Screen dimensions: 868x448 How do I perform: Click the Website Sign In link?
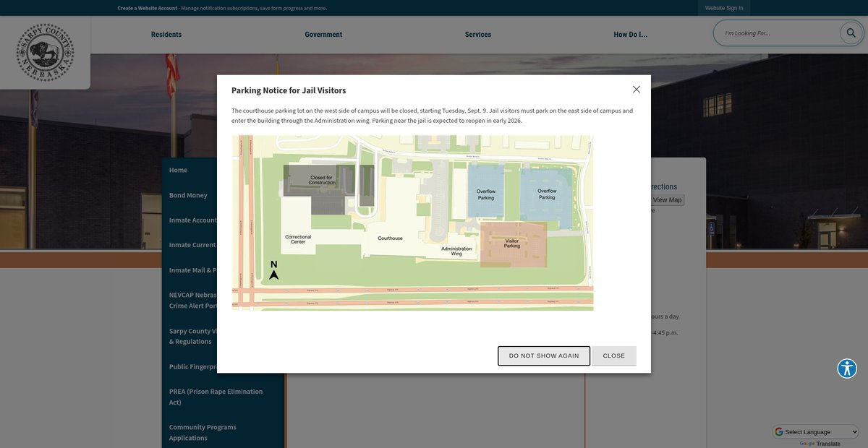[723, 8]
